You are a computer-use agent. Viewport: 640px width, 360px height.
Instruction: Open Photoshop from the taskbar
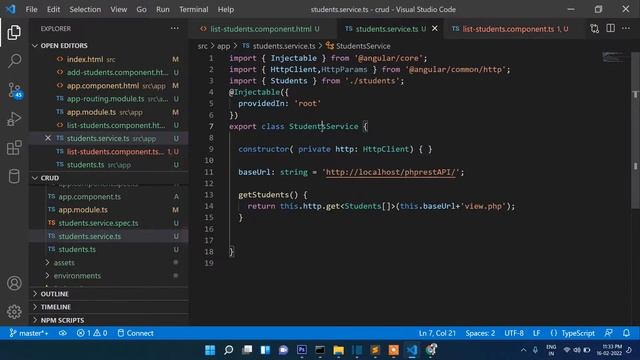pos(302,350)
